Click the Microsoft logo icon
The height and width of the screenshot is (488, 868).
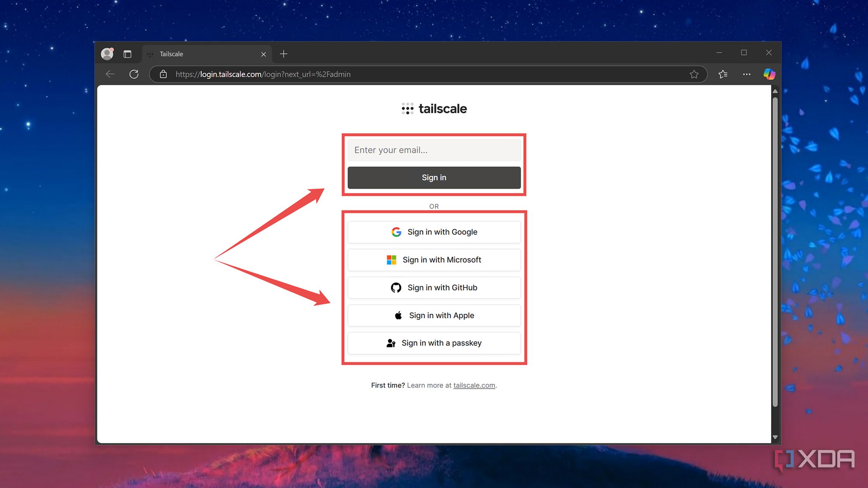click(391, 259)
